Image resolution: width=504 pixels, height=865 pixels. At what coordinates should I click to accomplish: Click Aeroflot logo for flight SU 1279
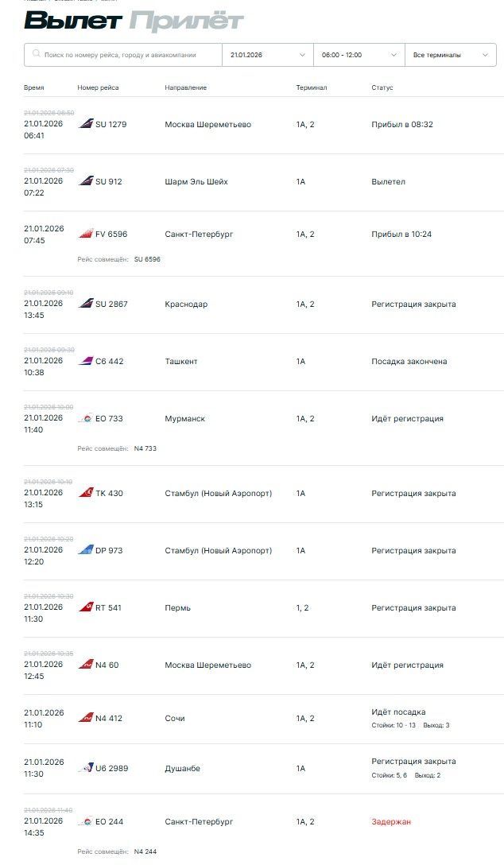coord(86,124)
